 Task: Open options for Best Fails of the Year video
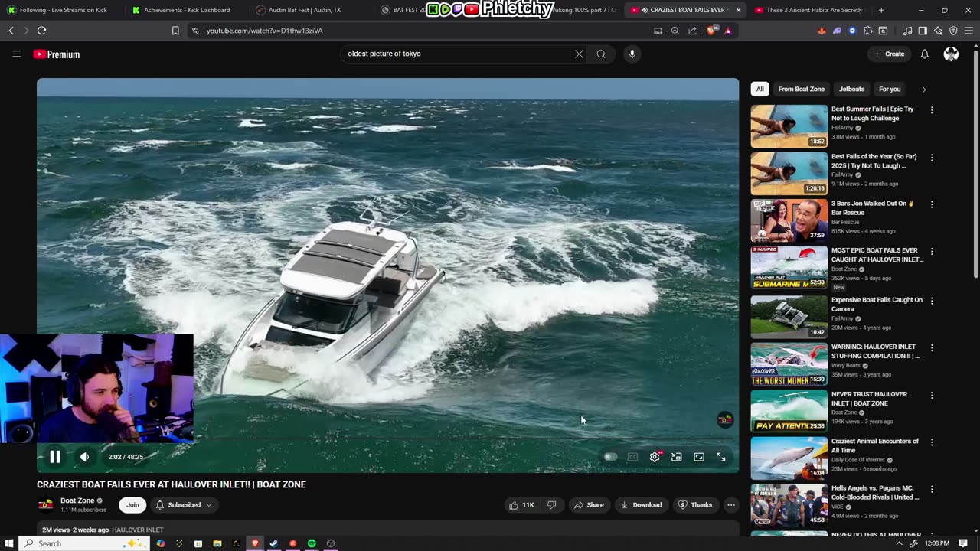click(932, 158)
